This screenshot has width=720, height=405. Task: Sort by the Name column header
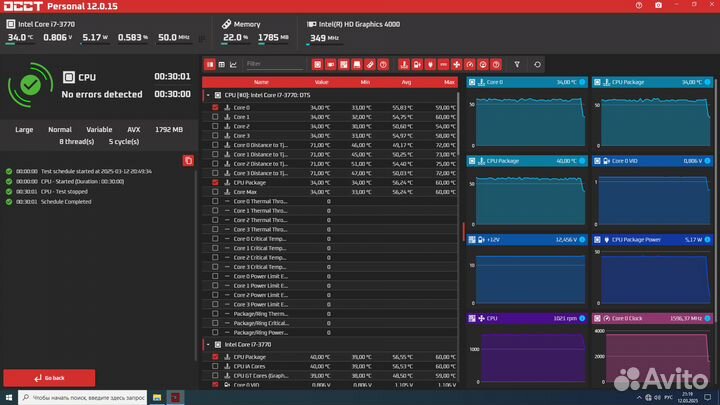click(x=261, y=82)
